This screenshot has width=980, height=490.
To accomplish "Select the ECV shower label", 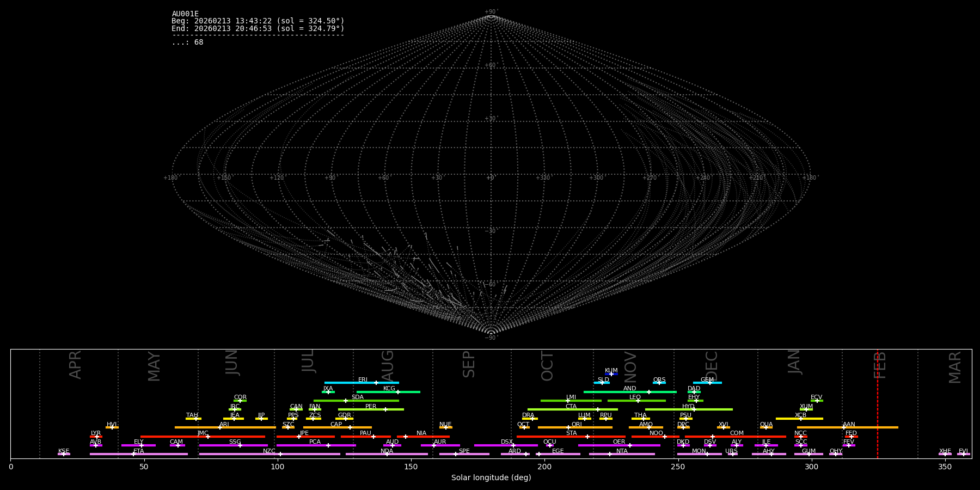I will [816, 397].
